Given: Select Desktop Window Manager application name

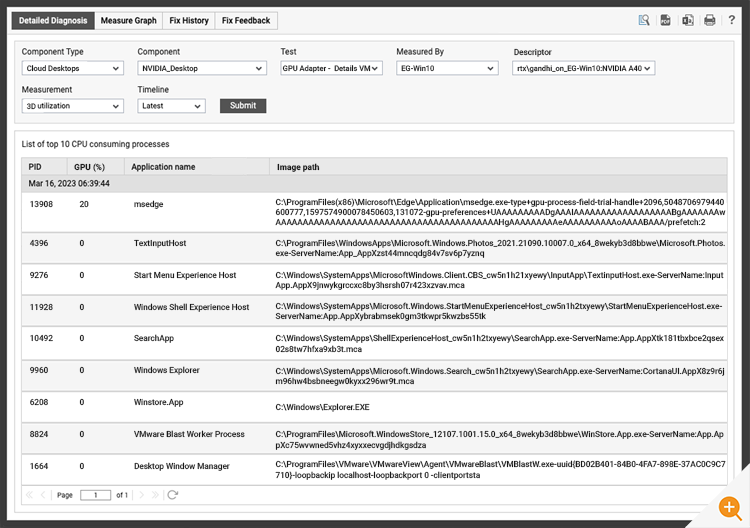Looking at the screenshot, I should click(182, 466).
